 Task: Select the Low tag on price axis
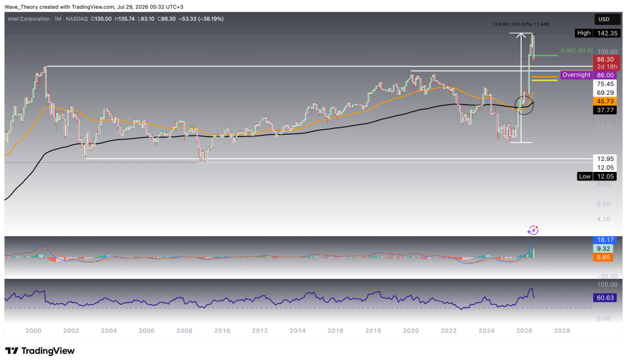pyautogui.click(x=584, y=176)
